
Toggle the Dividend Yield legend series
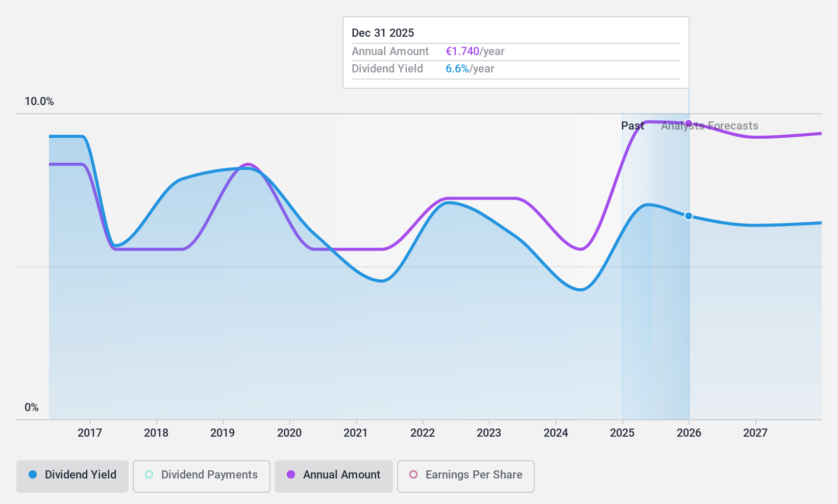click(x=72, y=476)
